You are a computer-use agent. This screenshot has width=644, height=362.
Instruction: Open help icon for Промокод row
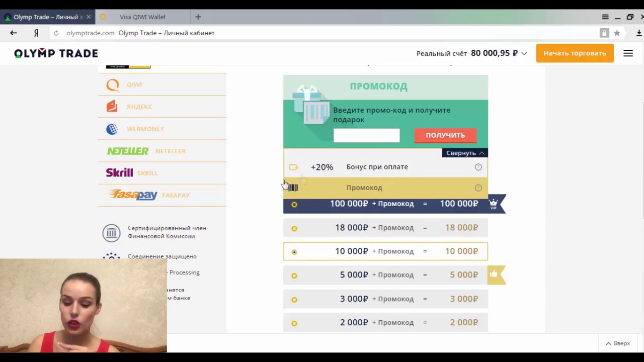tap(478, 188)
